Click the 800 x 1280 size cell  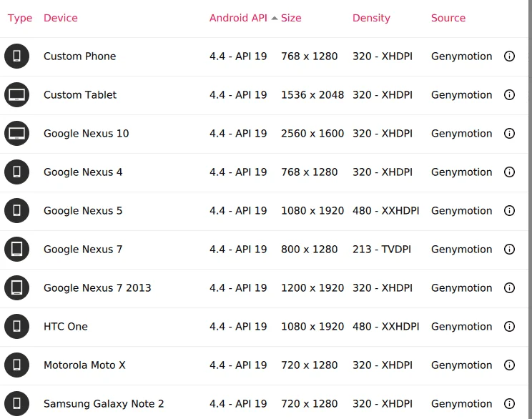[310, 250]
